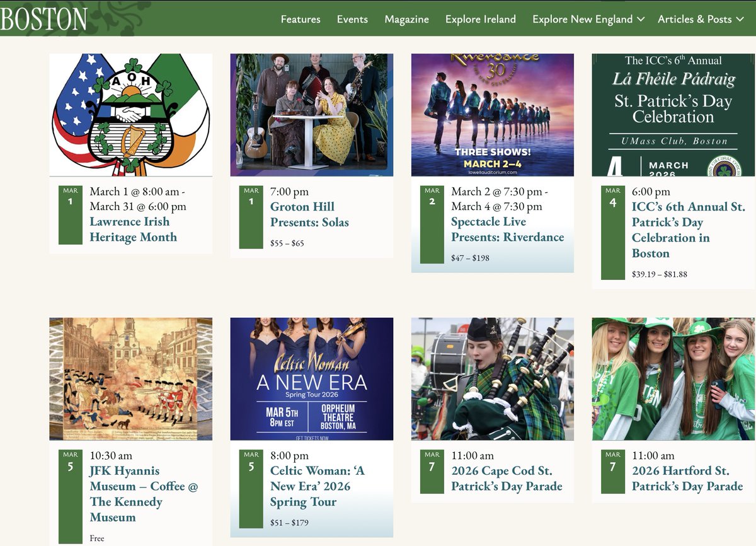This screenshot has width=756, height=546.
Task: Click the BOSTON site logo
Action: 43,18
